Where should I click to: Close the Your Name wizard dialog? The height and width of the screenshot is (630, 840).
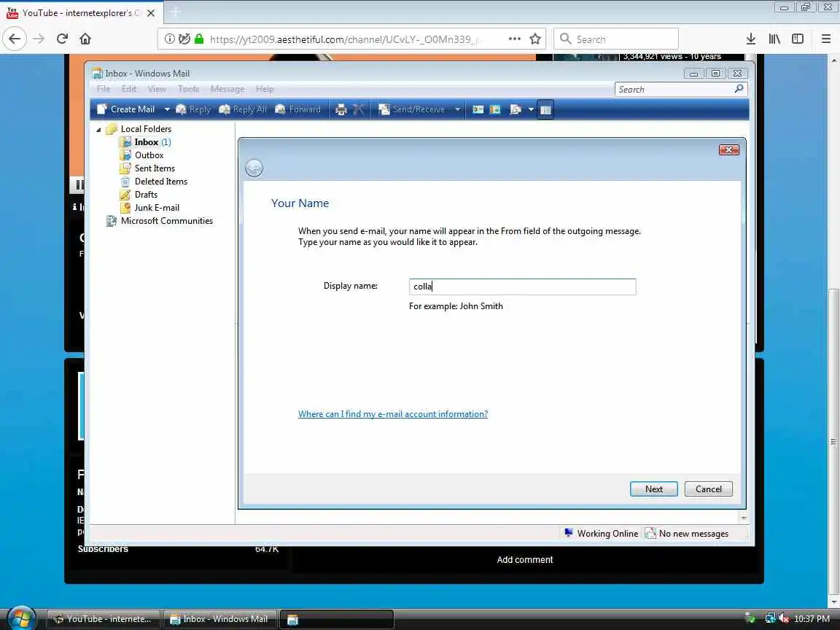[x=728, y=150]
